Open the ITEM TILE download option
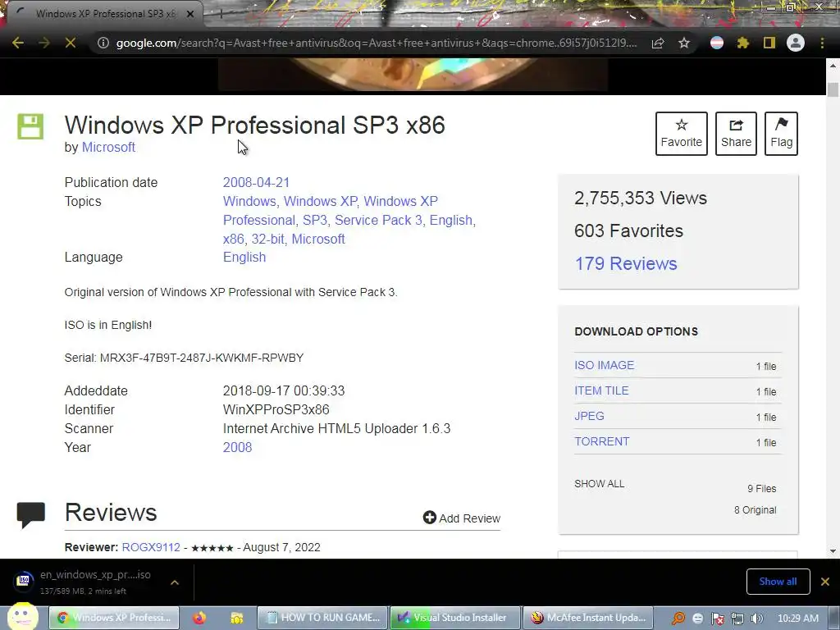The width and height of the screenshot is (840, 630). coord(601,390)
